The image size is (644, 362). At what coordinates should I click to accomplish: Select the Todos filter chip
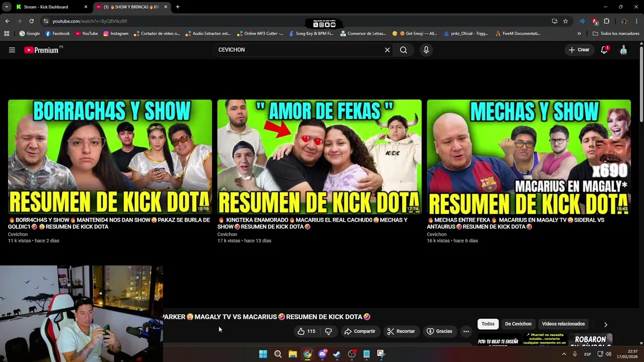tap(488, 324)
